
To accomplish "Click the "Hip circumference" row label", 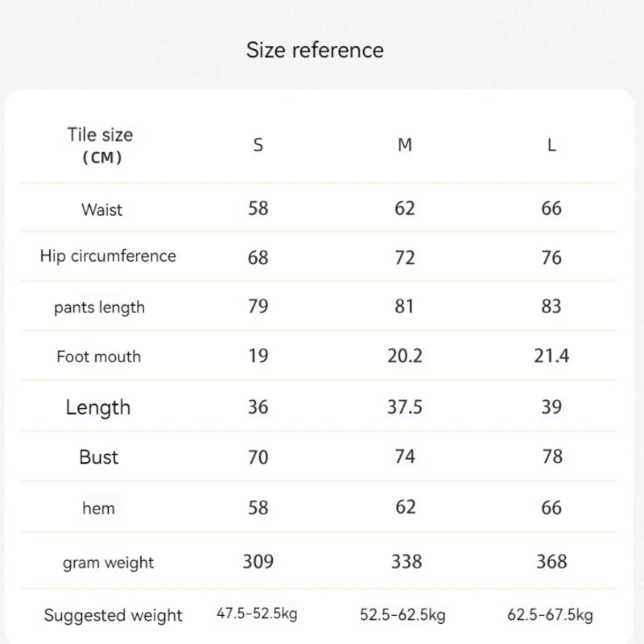I will pos(108,257).
